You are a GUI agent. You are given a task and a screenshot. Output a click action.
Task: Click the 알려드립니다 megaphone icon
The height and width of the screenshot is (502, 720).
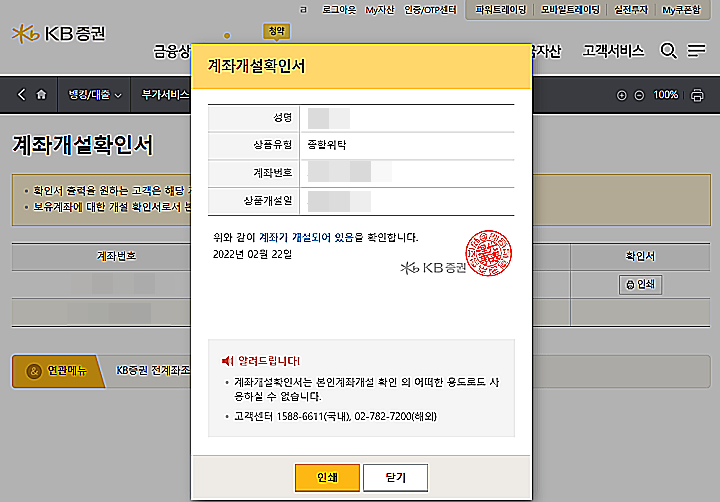pos(227,361)
